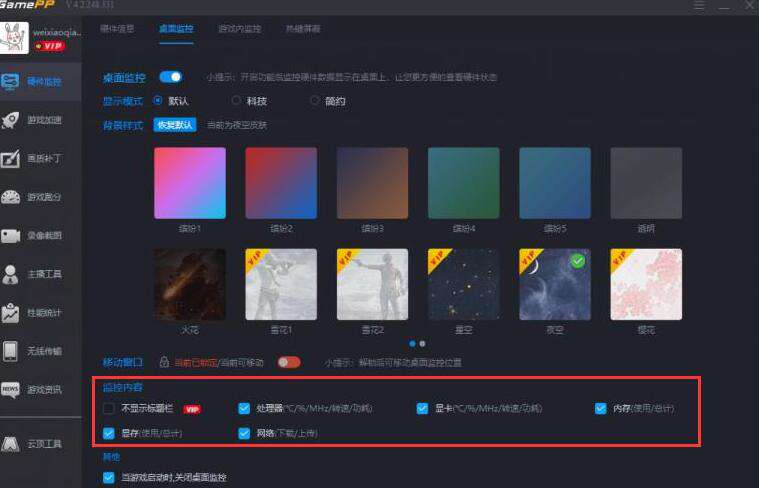Select the 星空 starry sky thumbnail
759x488 pixels.
(x=464, y=285)
